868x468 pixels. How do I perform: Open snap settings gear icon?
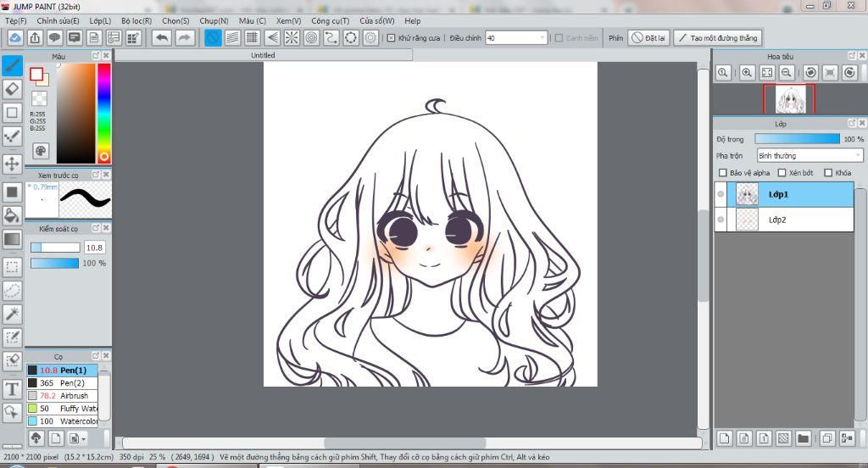(x=371, y=37)
